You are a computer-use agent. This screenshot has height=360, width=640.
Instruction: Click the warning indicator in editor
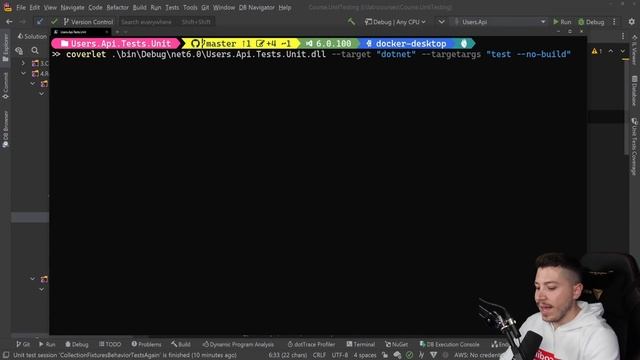point(597,51)
